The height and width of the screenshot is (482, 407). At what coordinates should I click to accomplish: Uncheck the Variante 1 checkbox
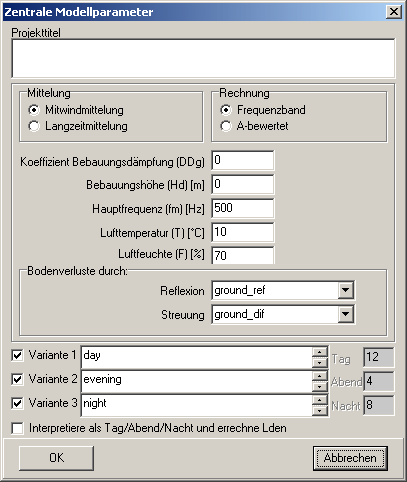(17, 355)
